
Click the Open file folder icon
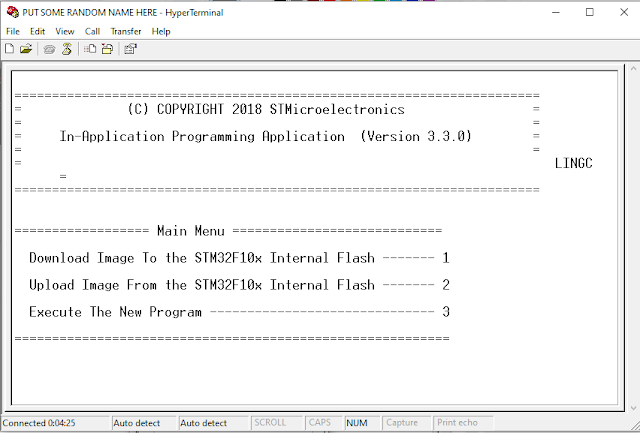[x=26, y=49]
